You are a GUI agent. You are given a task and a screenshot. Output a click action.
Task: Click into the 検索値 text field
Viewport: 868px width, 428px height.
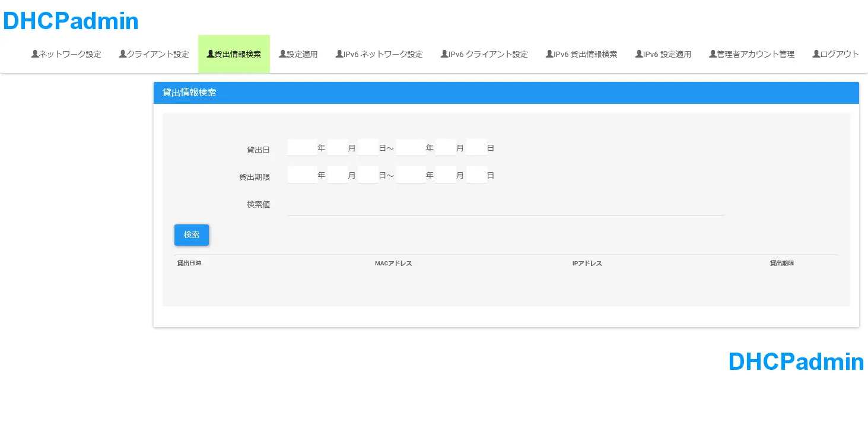point(506,204)
